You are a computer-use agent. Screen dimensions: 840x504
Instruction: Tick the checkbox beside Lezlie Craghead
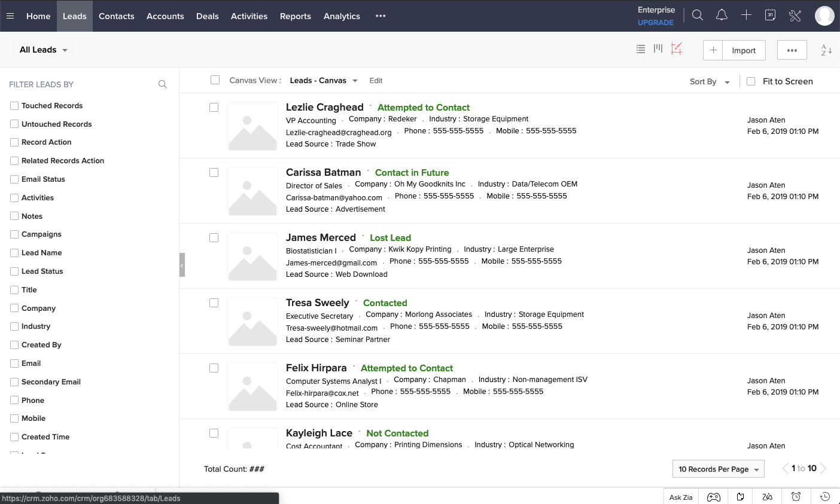click(214, 108)
